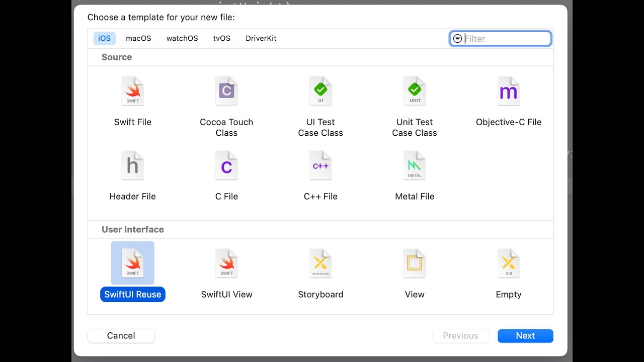This screenshot has width=644, height=362.
Task: Choose the C++ File template
Action: pos(320,165)
